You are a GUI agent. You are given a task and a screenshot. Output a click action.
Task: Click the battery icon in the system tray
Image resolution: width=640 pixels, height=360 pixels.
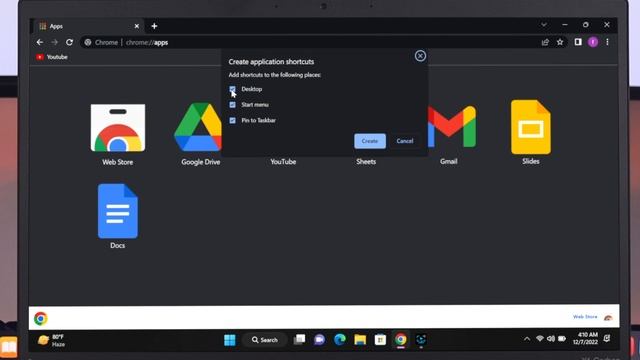[562, 339]
